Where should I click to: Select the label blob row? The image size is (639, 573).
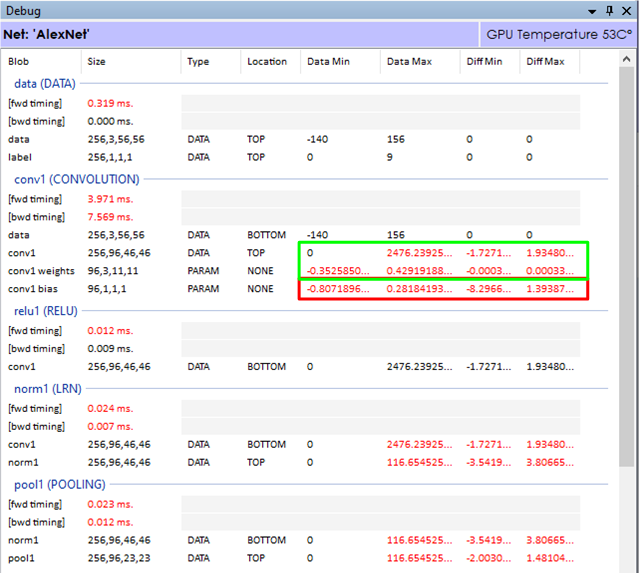[x=293, y=157]
